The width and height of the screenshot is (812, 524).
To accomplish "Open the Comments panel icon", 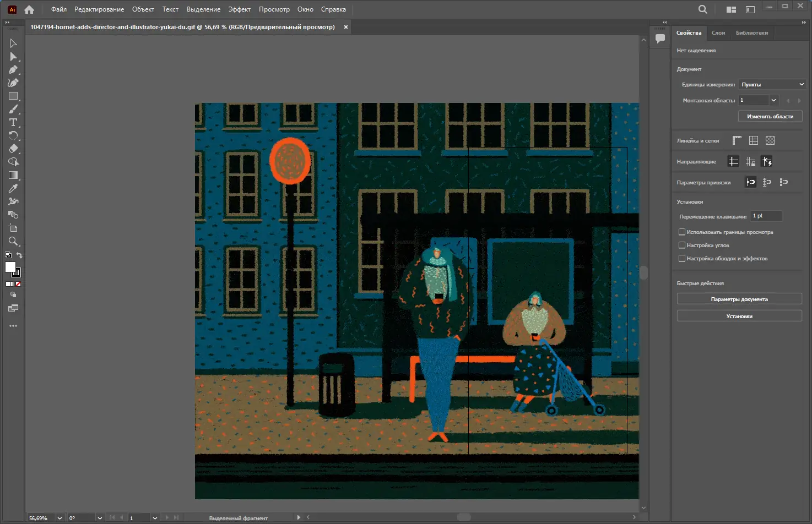I will [x=660, y=39].
